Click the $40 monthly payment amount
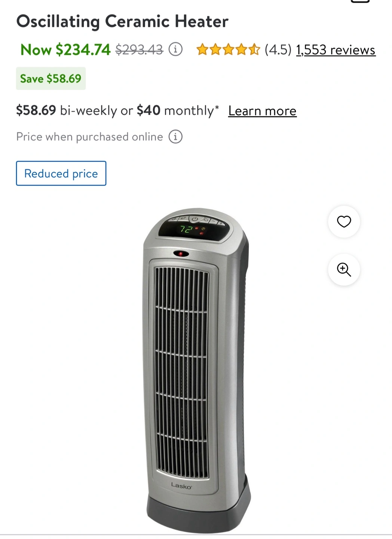 (178, 110)
